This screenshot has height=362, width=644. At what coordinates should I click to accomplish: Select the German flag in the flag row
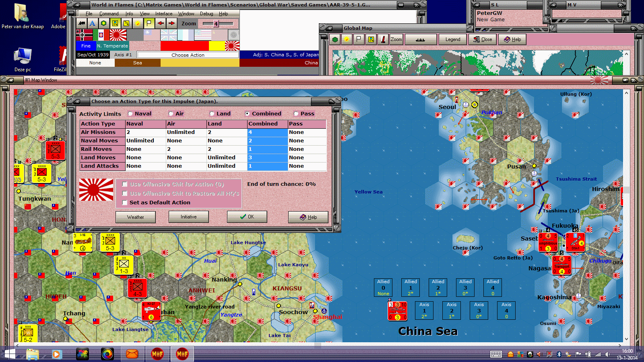coord(84,35)
